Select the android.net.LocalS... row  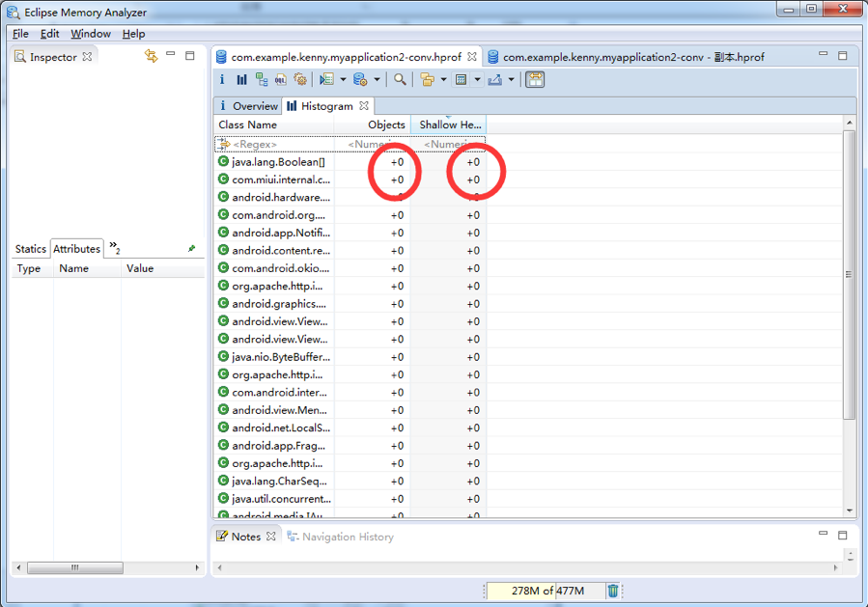tap(350, 428)
